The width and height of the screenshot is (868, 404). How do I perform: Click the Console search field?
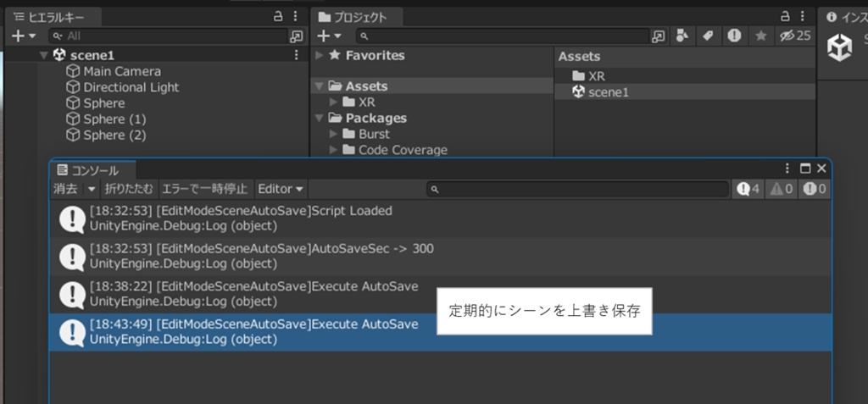(577, 189)
